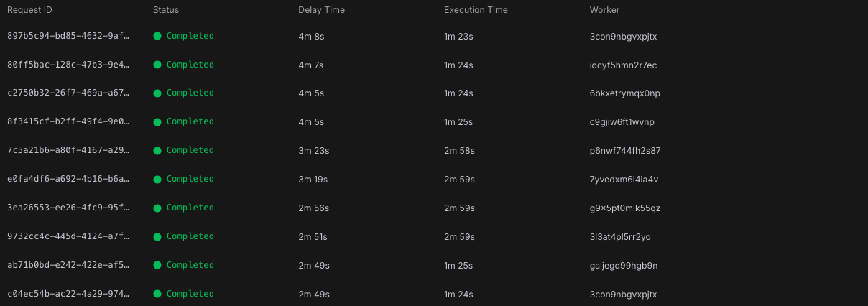Click green status dot for request c2750b32

tap(157, 93)
